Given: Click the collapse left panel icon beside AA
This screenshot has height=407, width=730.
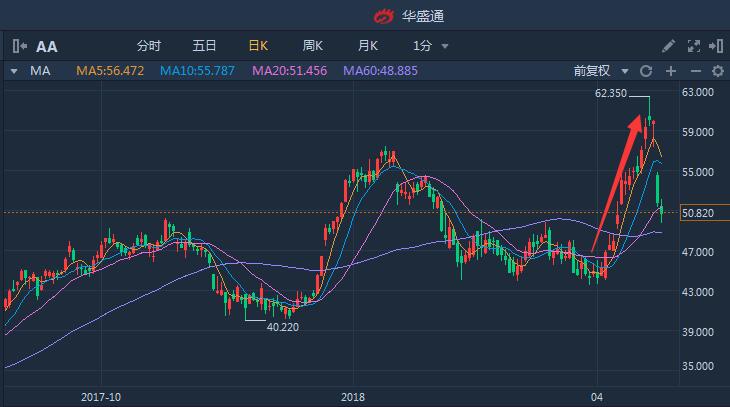Looking at the screenshot, I should point(20,46).
